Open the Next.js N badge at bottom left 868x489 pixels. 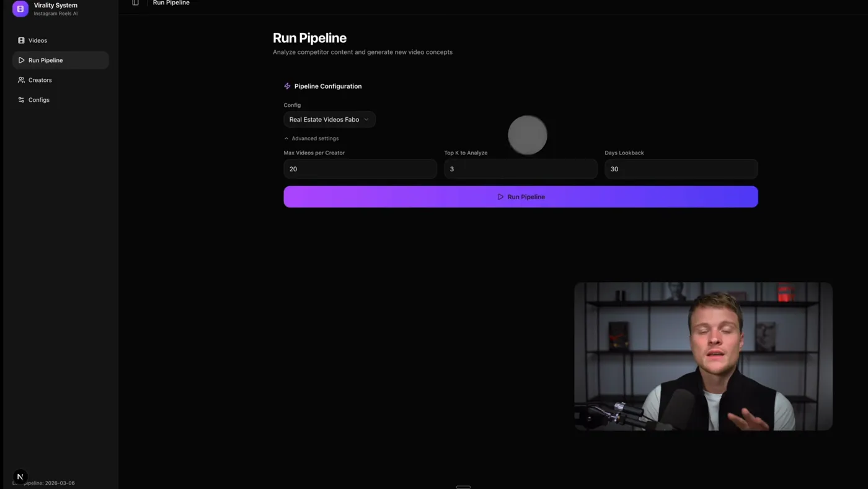pos(20,477)
